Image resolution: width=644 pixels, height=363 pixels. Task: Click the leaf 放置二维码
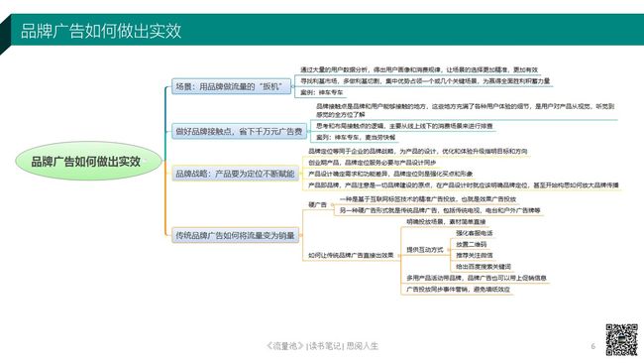point(471,244)
